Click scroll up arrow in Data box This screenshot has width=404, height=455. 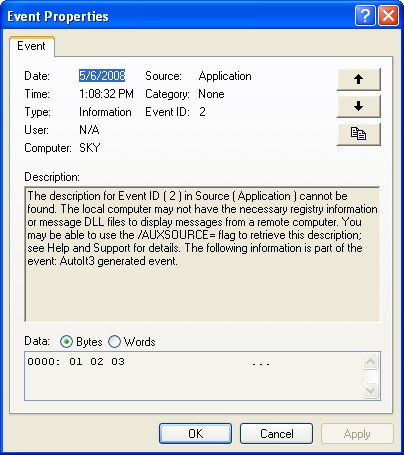[x=370, y=362]
